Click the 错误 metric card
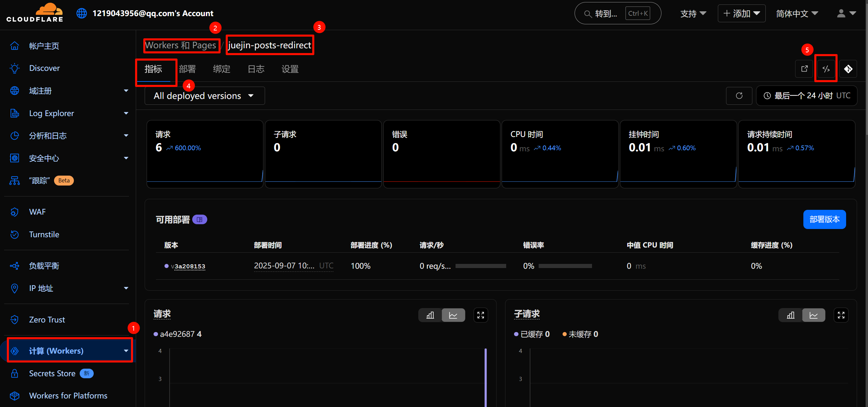868x407 pixels. tap(442, 154)
